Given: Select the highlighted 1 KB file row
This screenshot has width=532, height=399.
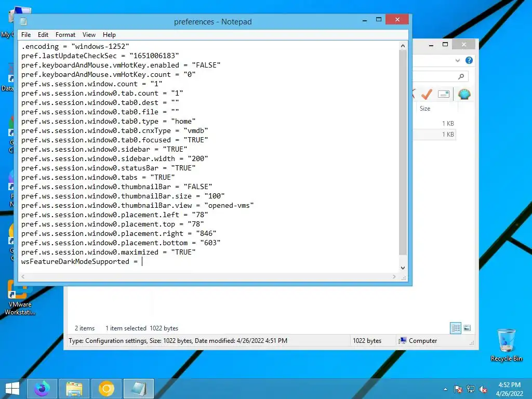Looking at the screenshot, I should (x=434, y=135).
